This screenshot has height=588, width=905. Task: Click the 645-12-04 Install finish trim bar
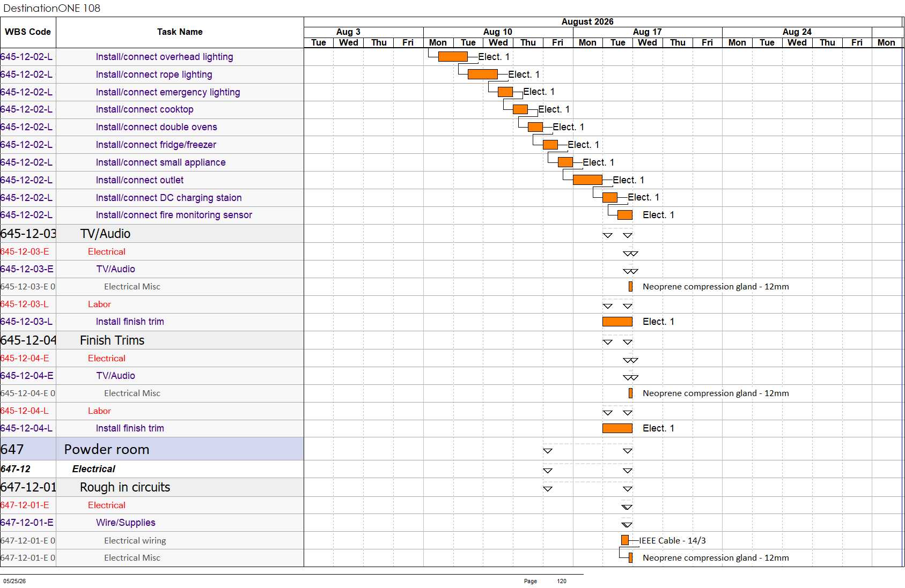coord(617,428)
